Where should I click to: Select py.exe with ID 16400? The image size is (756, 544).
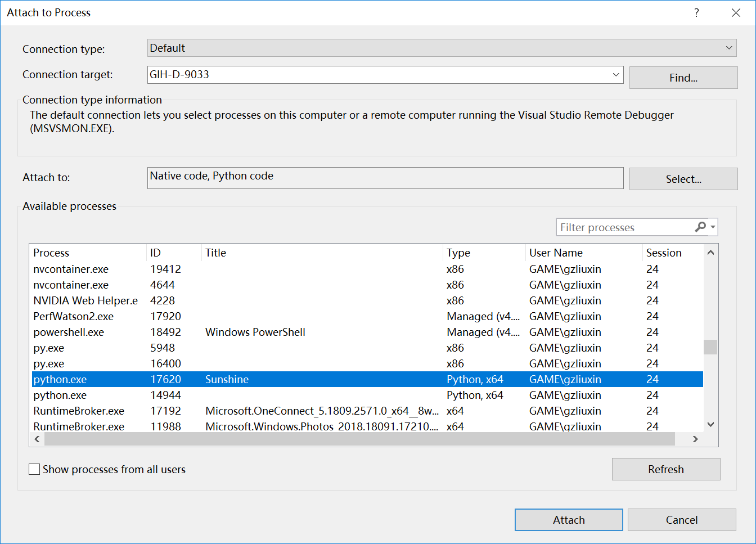(x=366, y=363)
